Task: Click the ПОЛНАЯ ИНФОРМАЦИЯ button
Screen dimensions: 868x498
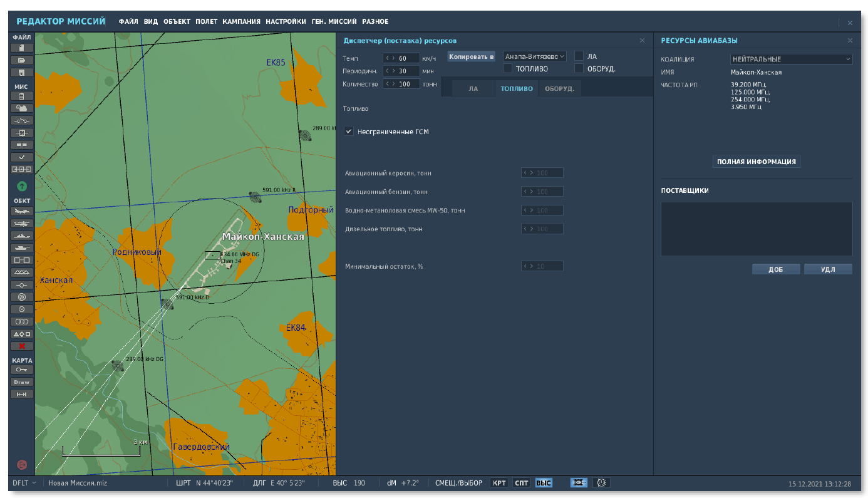Action: click(x=756, y=162)
